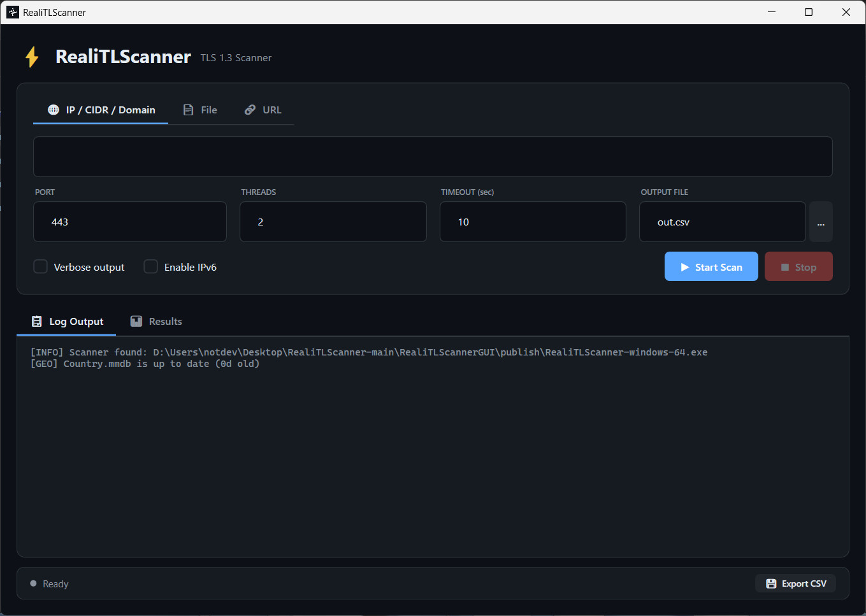This screenshot has width=866, height=616.
Task: Click the Output File field showing out.csv
Action: (723, 222)
